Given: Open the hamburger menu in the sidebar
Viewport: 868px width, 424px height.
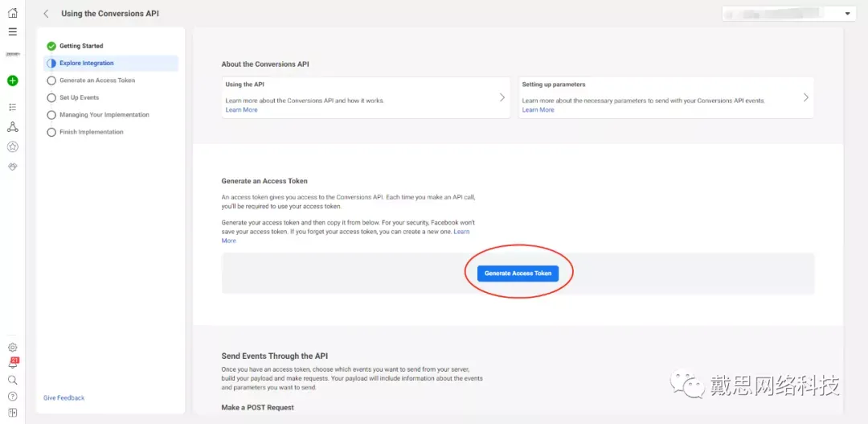Looking at the screenshot, I should coord(12,32).
